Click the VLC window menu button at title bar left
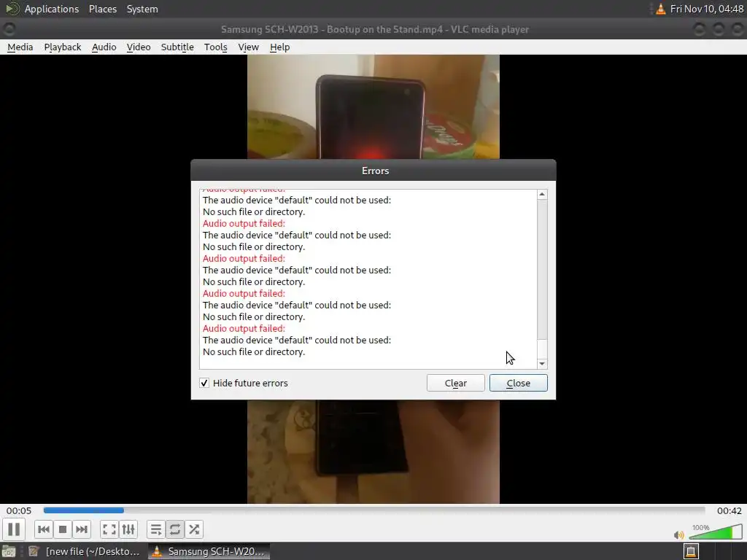Viewport: 747px width, 560px height. coord(9,29)
